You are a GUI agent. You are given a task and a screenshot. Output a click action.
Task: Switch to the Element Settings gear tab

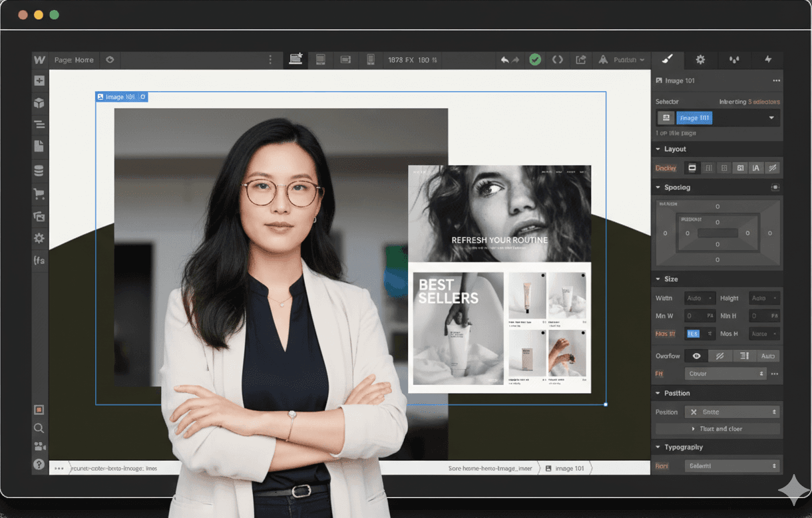click(x=700, y=60)
